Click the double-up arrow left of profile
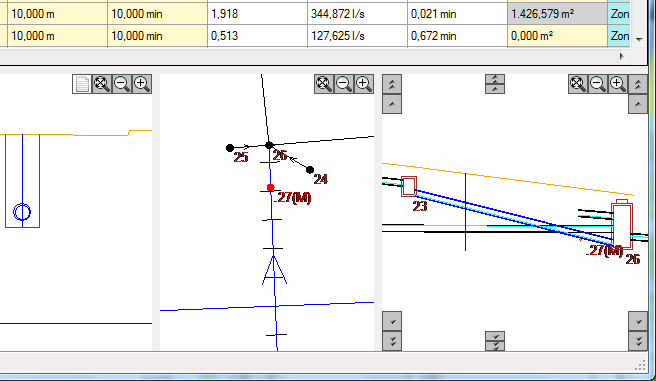Screen dimensions: 656x381 click(392, 84)
